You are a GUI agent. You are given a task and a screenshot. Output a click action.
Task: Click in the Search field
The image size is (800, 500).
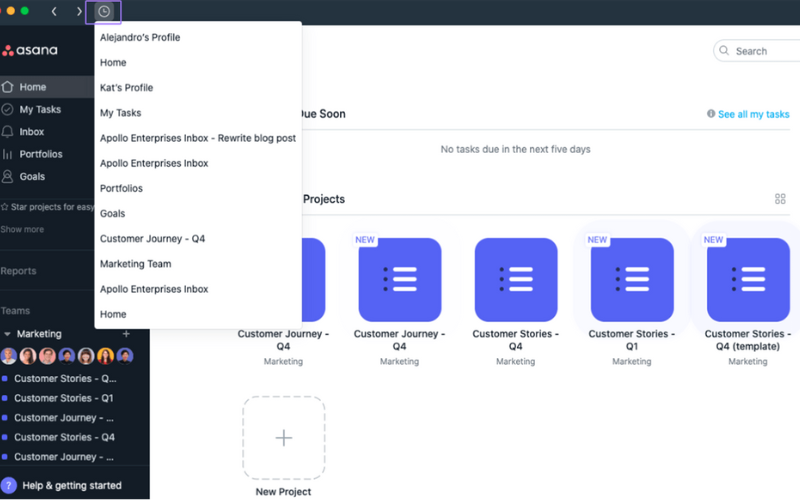tap(758, 51)
